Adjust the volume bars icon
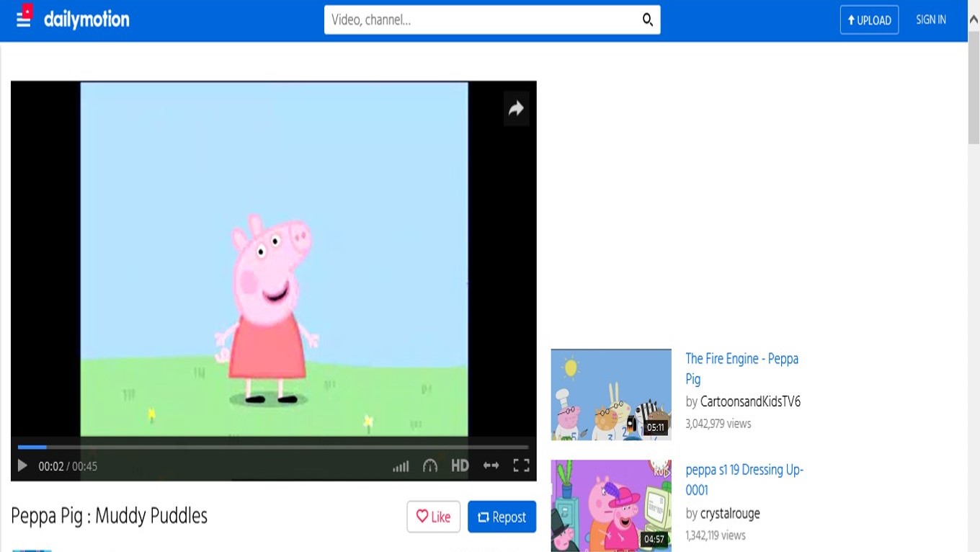980x552 pixels. [x=401, y=466]
